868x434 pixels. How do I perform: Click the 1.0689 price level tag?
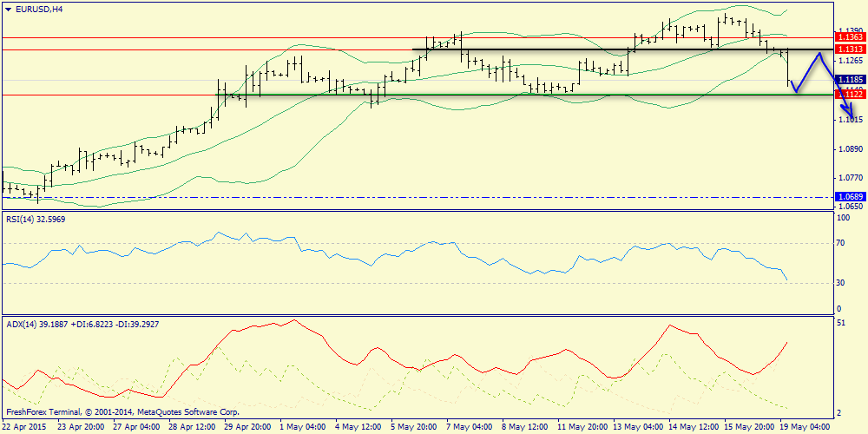[x=848, y=197]
